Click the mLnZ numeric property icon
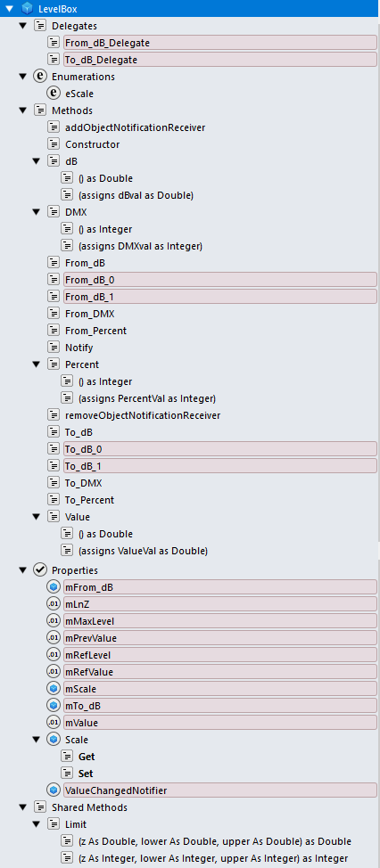The image size is (380, 868). [x=54, y=604]
